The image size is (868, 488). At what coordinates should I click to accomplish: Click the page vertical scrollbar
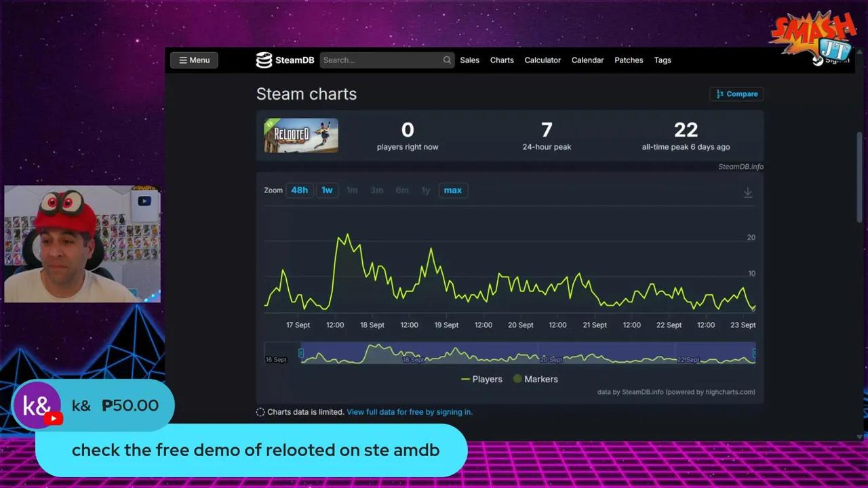click(860, 176)
